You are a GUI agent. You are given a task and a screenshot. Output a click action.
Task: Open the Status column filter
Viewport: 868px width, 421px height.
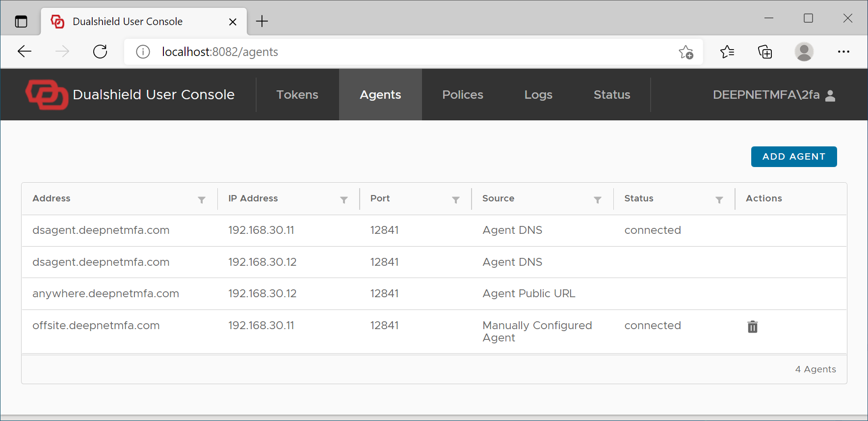[719, 199]
